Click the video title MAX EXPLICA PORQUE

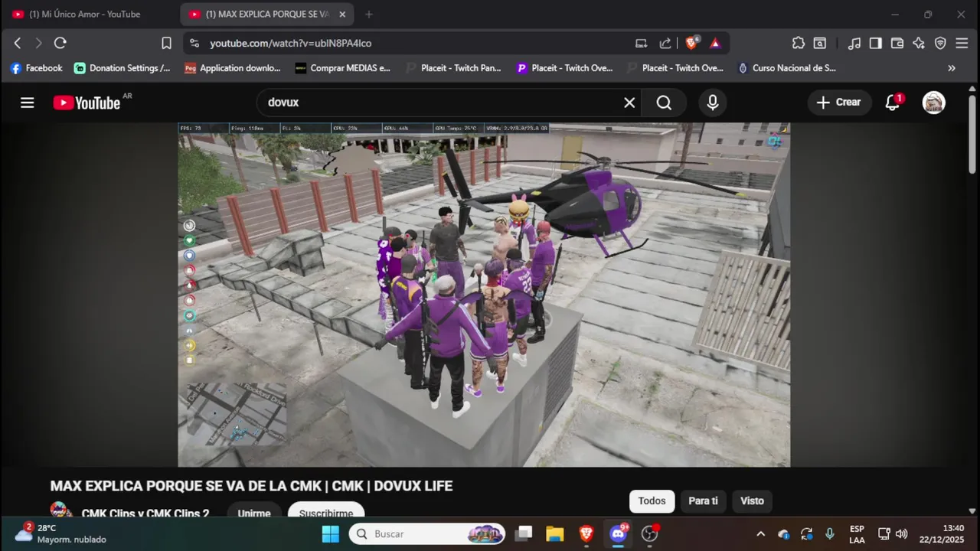coord(251,486)
